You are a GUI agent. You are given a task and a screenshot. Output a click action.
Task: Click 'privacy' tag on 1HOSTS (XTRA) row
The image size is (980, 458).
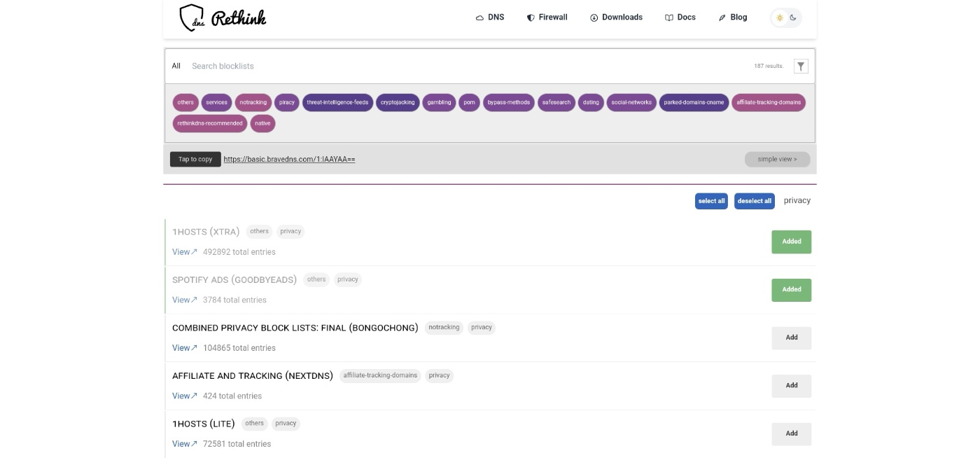pyautogui.click(x=290, y=231)
